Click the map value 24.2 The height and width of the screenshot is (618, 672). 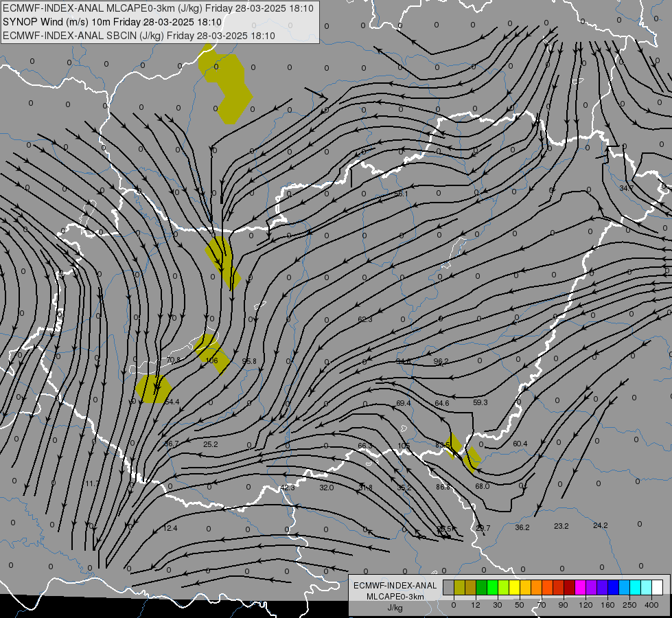click(601, 526)
